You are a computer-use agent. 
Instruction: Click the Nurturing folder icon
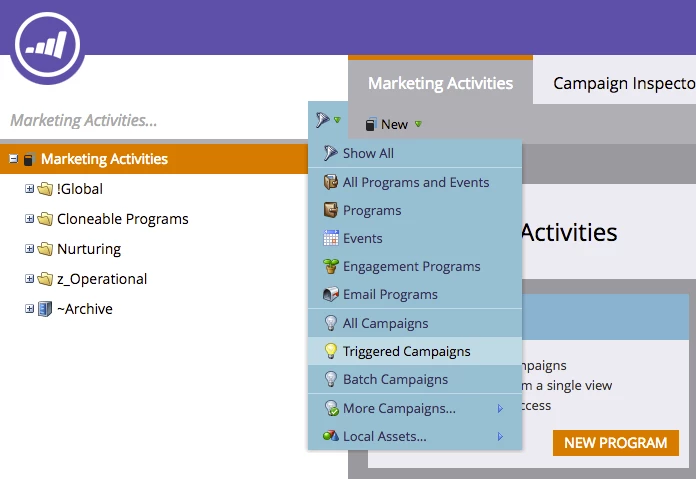click(45, 249)
